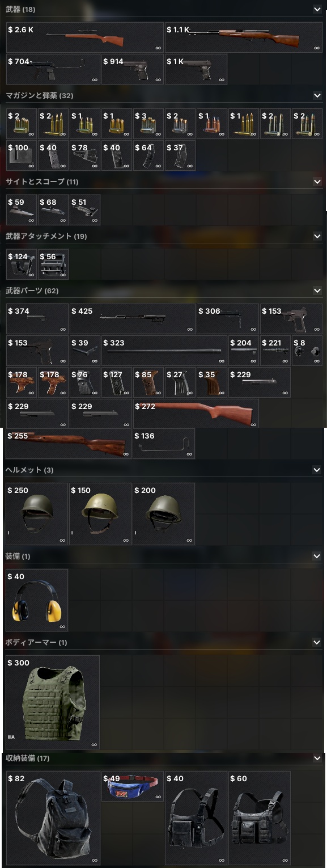
Task: Choose the $272 wooden rifle stock
Action: [196, 412]
